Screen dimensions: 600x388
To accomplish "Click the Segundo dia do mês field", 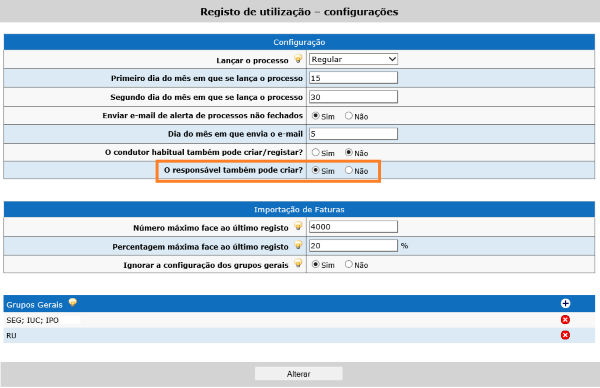I will pos(353,97).
